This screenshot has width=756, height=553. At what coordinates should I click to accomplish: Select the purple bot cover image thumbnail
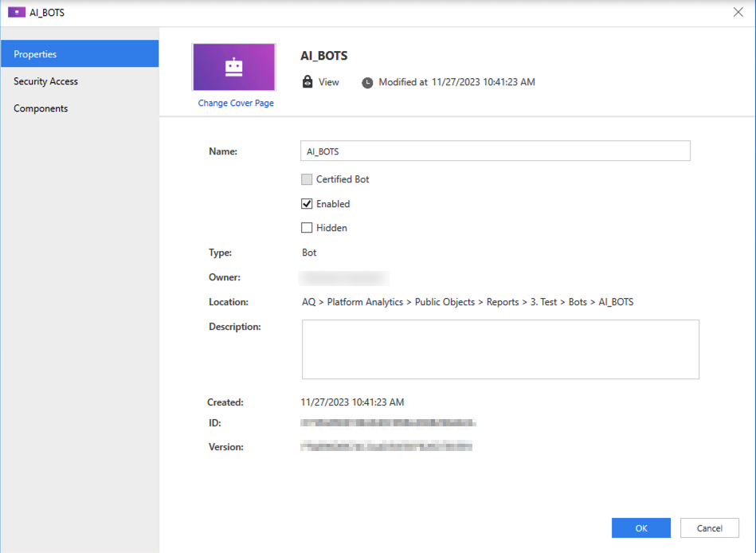(233, 68)
